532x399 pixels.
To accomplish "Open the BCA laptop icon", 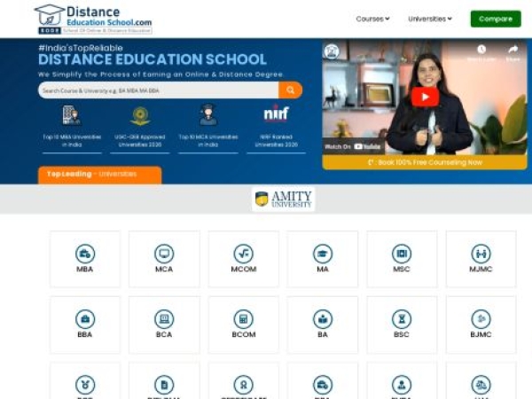I will click(164, 319).
